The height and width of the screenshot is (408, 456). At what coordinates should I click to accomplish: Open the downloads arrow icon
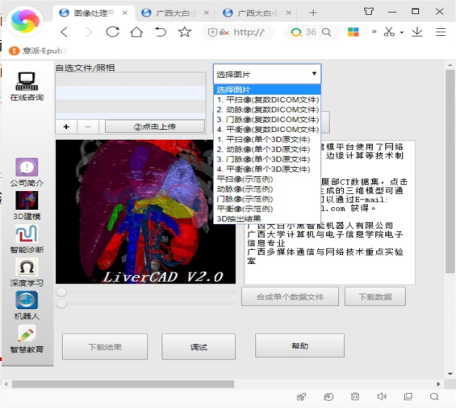(417, 32)
